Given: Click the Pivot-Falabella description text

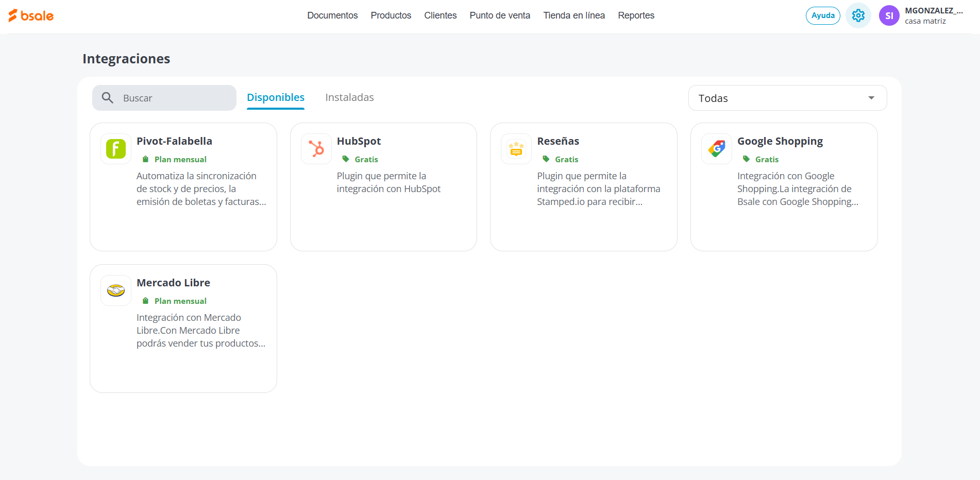Looking at the screenshot, I should (x=201, y=189).
